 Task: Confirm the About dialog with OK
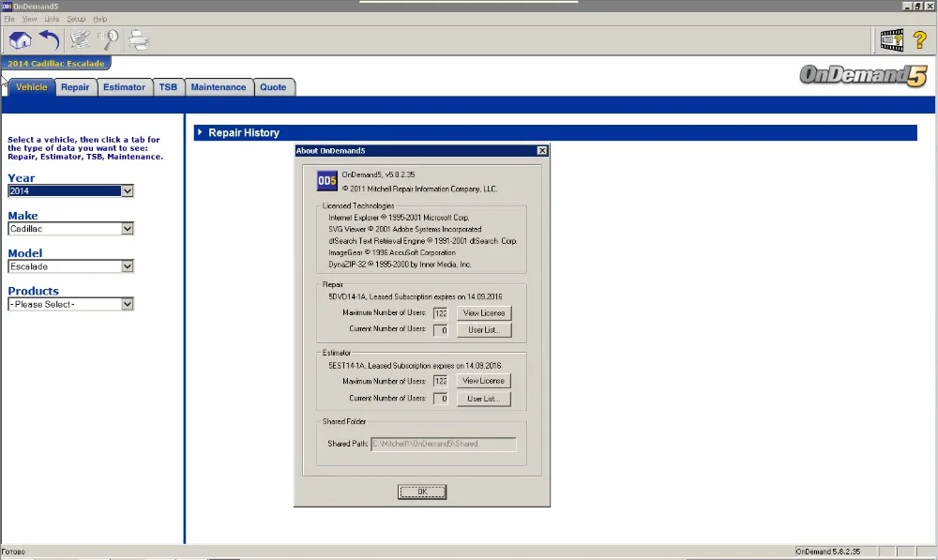pos(422,492)
